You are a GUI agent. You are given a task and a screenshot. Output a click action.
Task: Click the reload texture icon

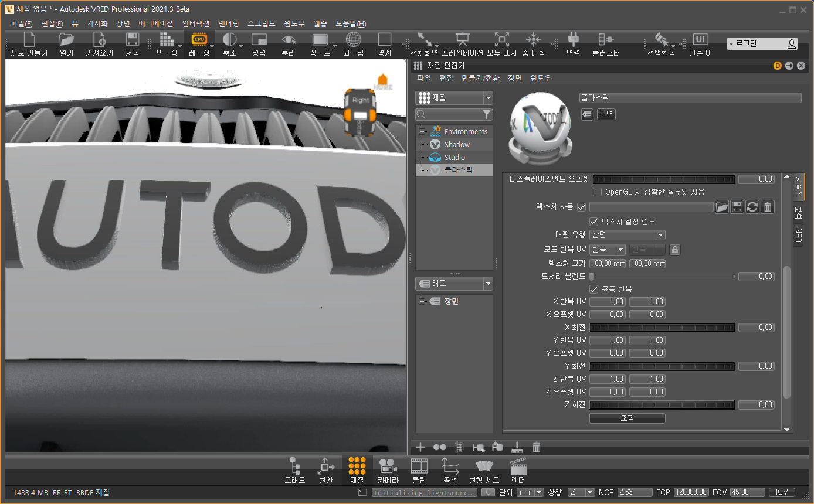pos(752,207)
